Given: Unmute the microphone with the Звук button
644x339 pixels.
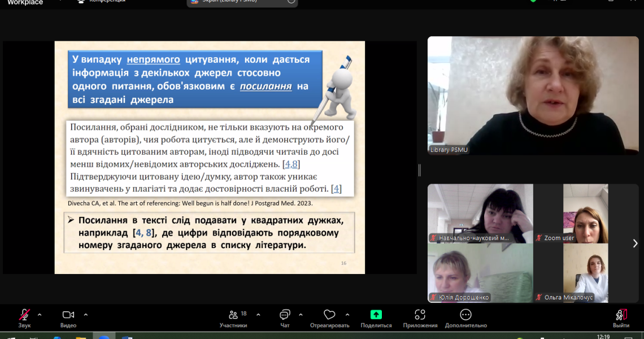Looking at the screenshot, I should point(24,319).
